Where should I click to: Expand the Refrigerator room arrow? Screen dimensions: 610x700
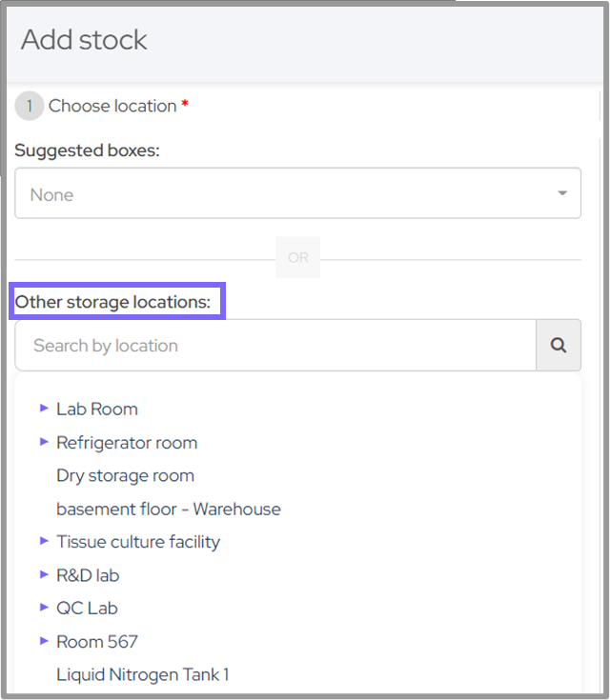[x=44, y=442]
